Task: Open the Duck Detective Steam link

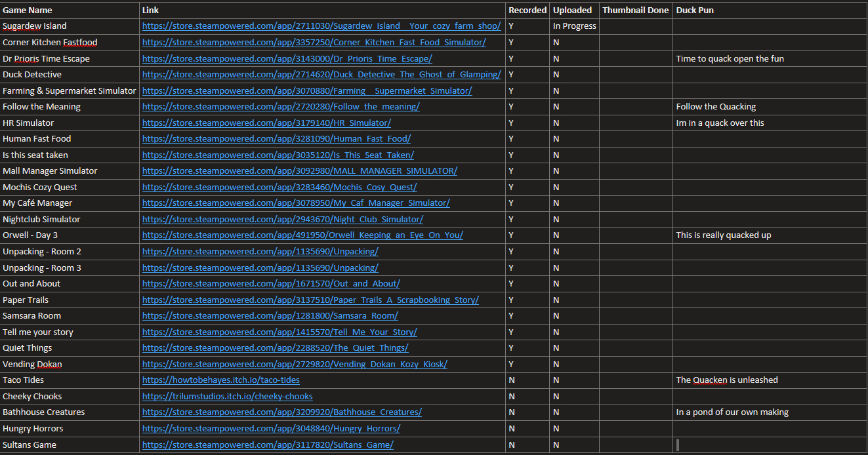Action: [x=321, y=75]
